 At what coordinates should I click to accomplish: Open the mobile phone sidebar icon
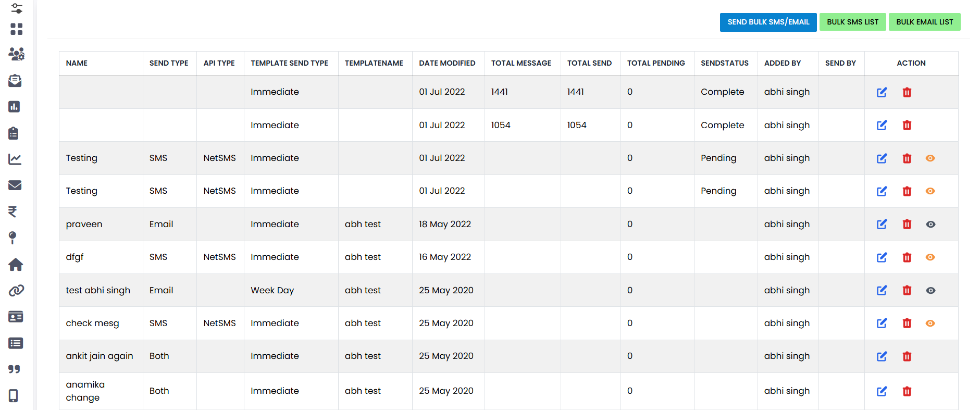click(x=14, y=396)
